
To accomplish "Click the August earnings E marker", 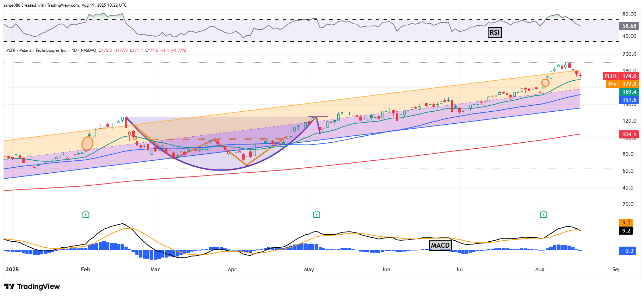I will click(544, 214).
